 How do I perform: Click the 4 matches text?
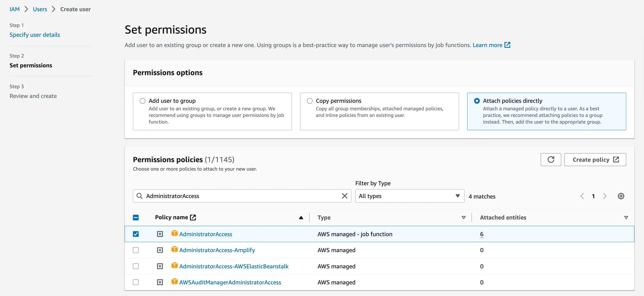click(x=482, y=196)
